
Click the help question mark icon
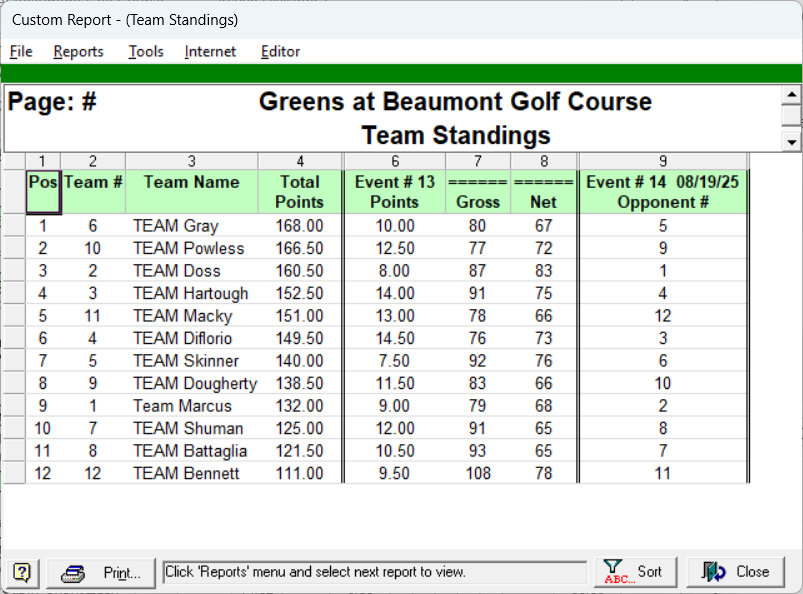[22, 572]
